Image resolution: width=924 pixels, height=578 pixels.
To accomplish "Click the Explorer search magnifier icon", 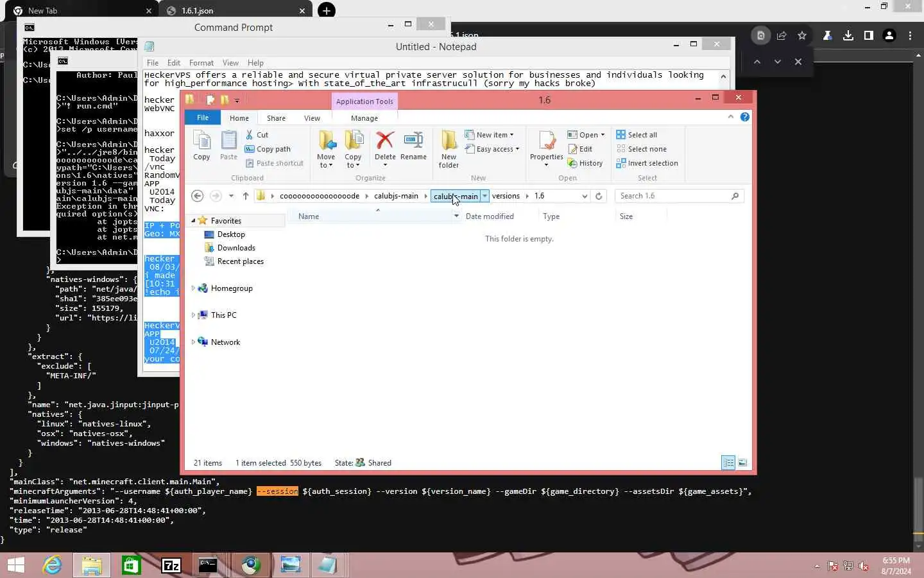I will click(x=735, y=196).
